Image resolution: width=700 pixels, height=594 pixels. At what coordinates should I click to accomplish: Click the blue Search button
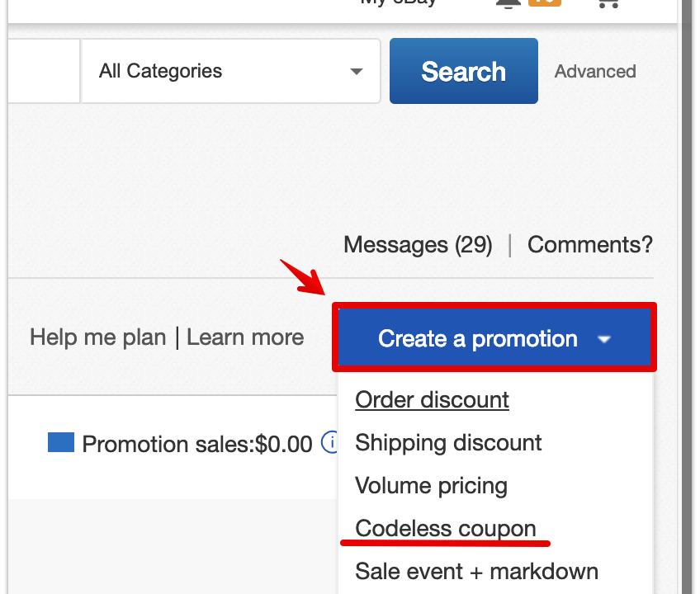(x=463, y=71)
